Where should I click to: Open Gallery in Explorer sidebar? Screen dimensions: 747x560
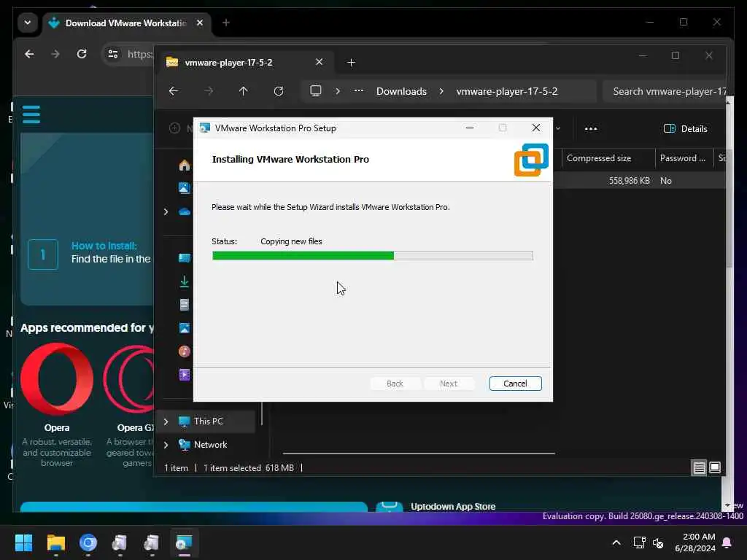[185, 188]
